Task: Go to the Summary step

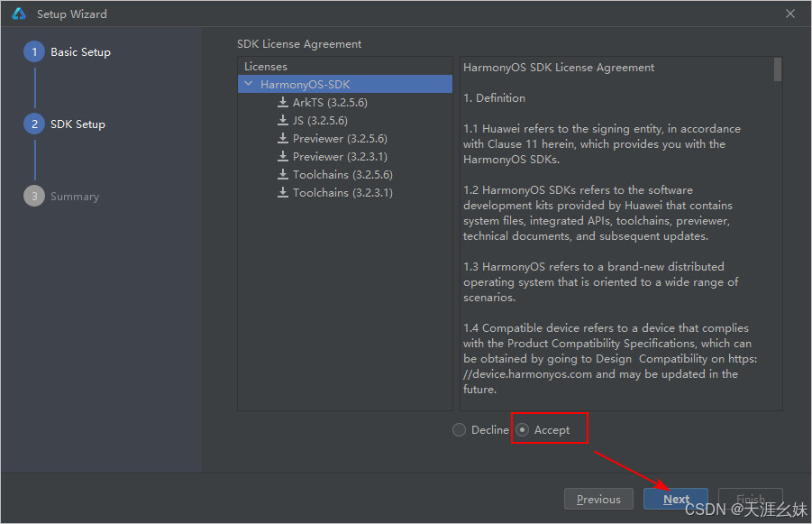Action: 75,197
